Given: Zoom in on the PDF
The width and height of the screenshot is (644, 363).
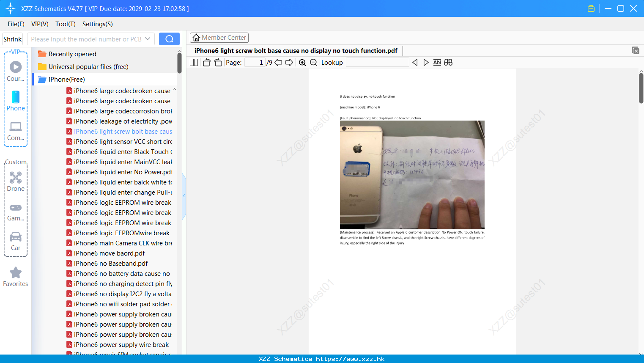Looking at the screenshot, I should pos(302,62).
